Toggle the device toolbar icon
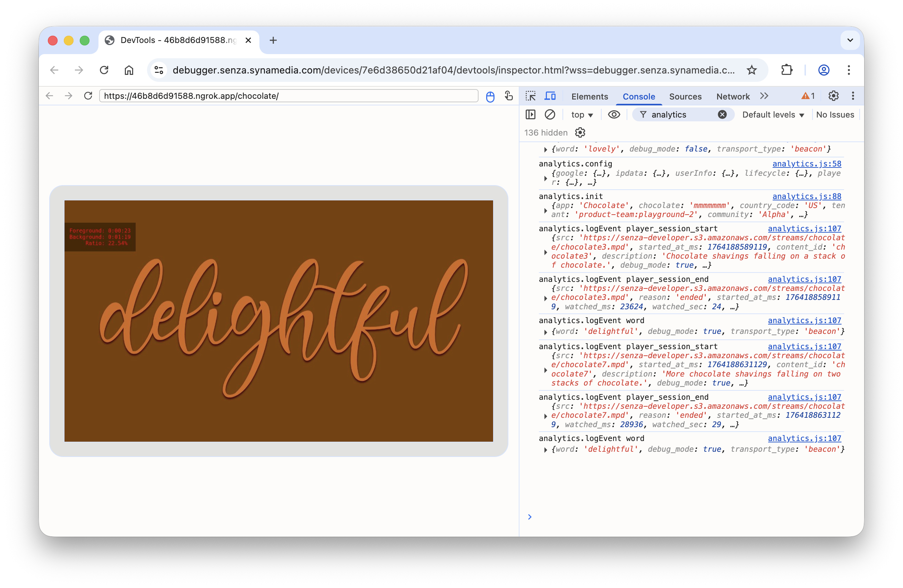The width and height of the screenshot is (903, 588). (x=550, y=96)
